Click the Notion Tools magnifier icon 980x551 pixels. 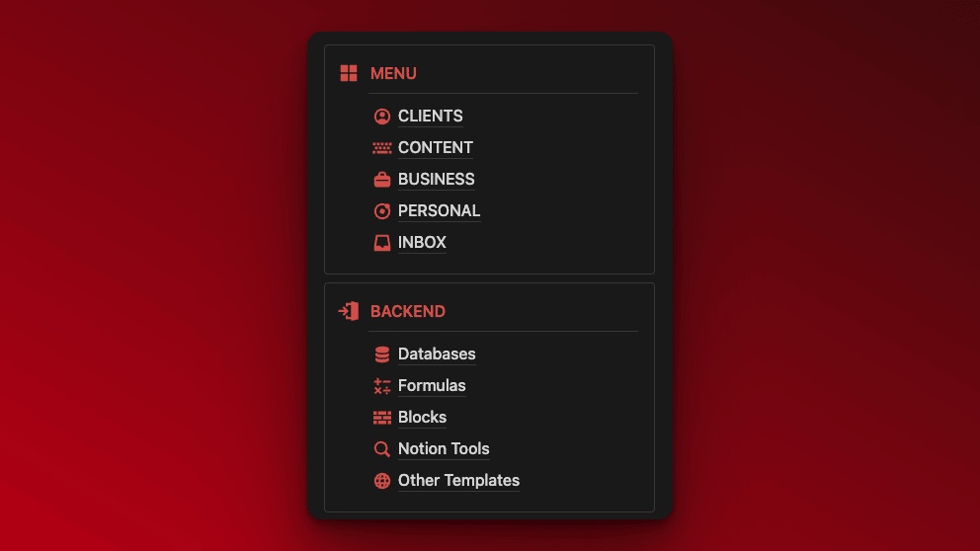tap(382, 449)
